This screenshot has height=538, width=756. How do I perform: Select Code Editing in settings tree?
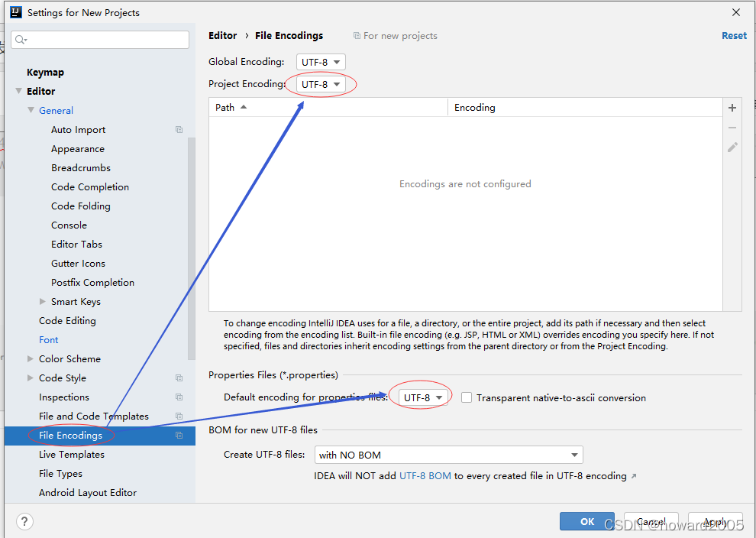pyautogui.click(x=67, y=320)
